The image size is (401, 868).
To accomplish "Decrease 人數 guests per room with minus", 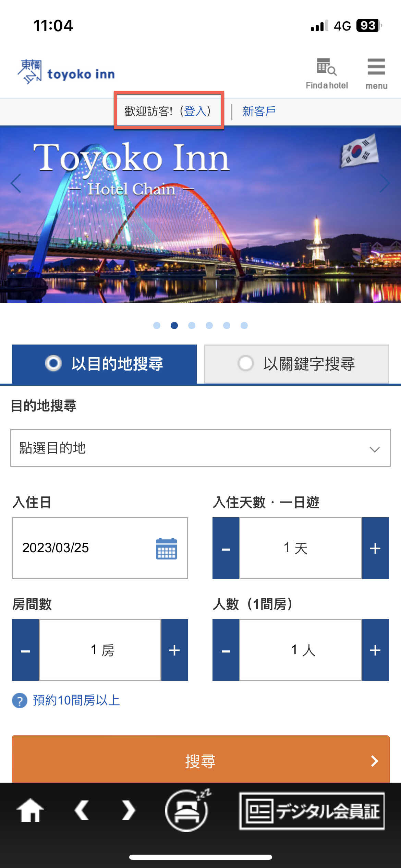I will coord(226,650).
